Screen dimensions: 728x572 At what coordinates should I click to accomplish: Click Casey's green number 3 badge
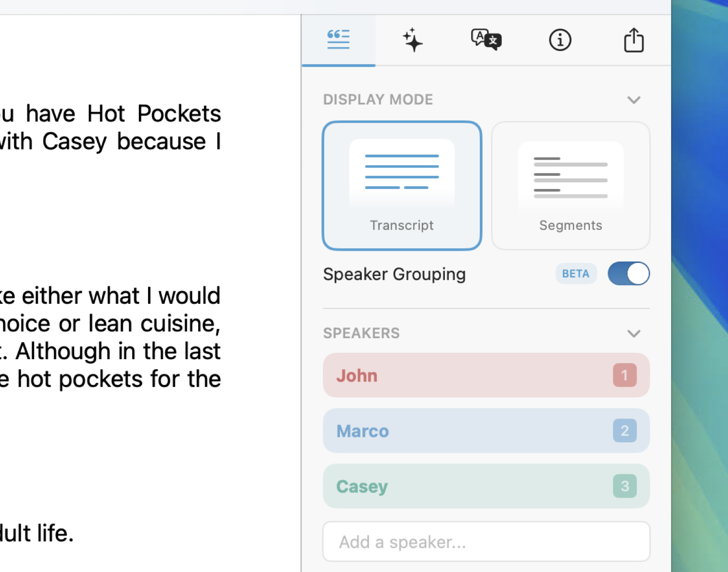(625, 486)
